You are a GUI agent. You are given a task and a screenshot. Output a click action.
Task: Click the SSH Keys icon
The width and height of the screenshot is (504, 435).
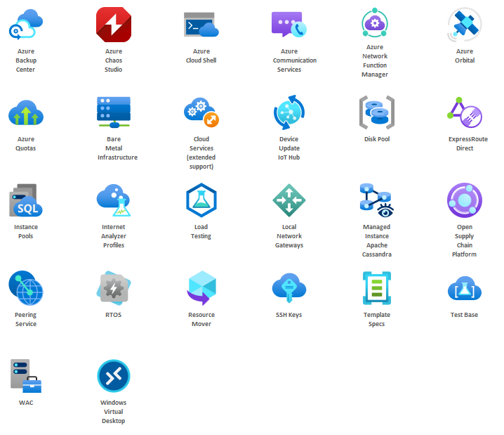289,287
